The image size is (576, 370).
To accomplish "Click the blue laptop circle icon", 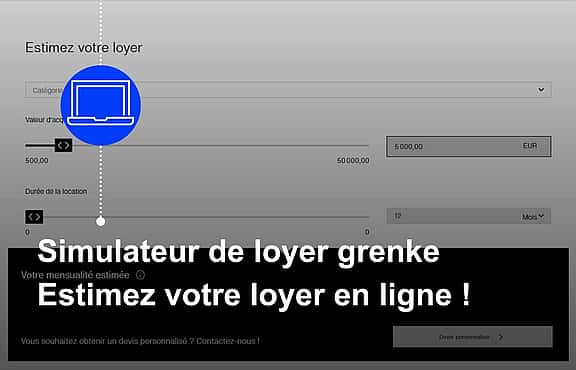I will pyautogui.click(x=101, y=105).
